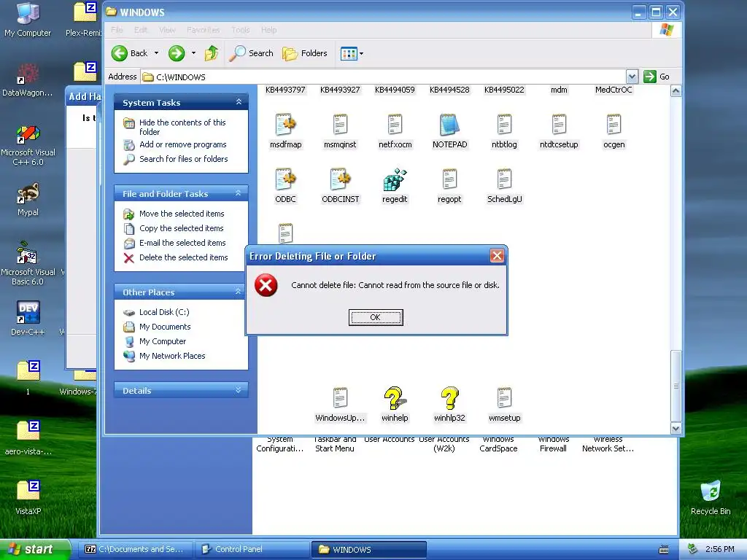Open the Views dropdown button
Image resolution: width=747 pixels, height=560 pixels.
pos(352,53)
